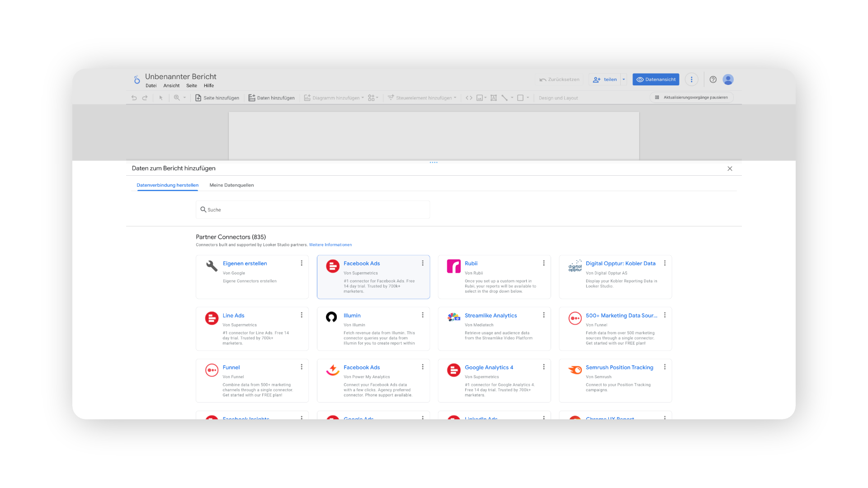Select the line drawing tool
Screen dimensions: 868x488
[505, 98]
